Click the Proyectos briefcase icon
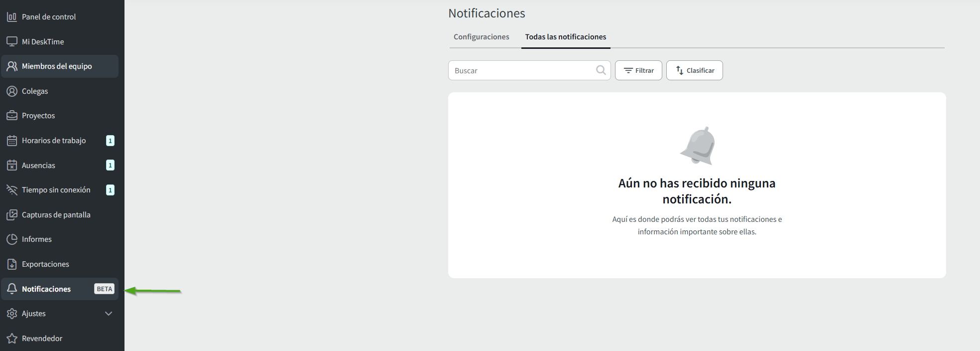 [12, 116]
